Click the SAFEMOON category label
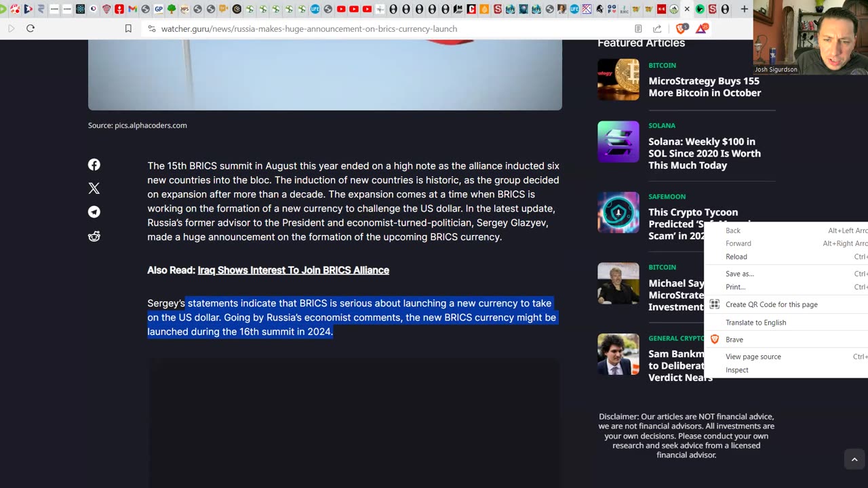This screenshot has width=868, height=488. pyautogui.click(x=667, y=197)
